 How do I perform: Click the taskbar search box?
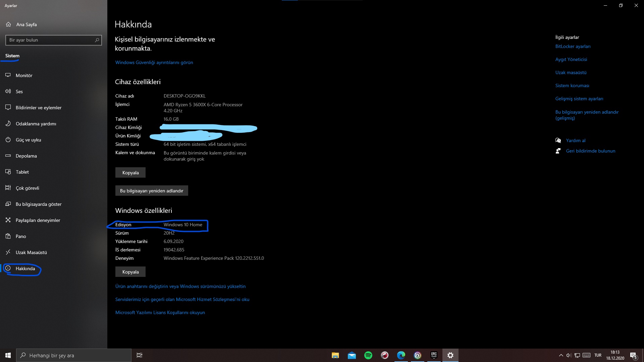(x=74, y=355)
